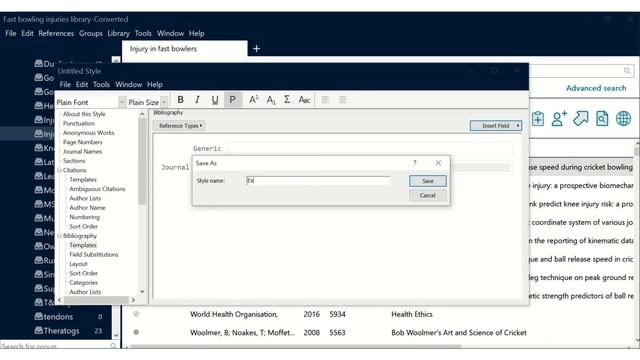Close the Save As dialog

438,163
